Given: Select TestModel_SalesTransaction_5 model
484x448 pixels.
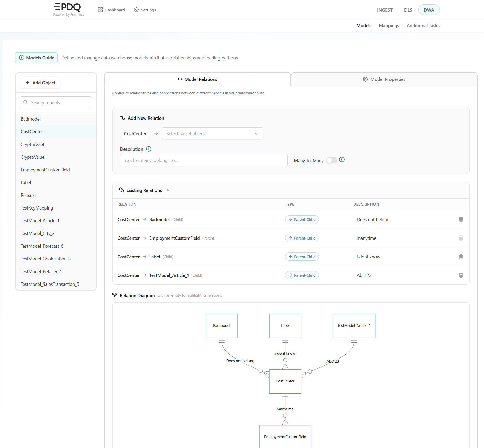Looking at the screenshot, I should (56, 284).
